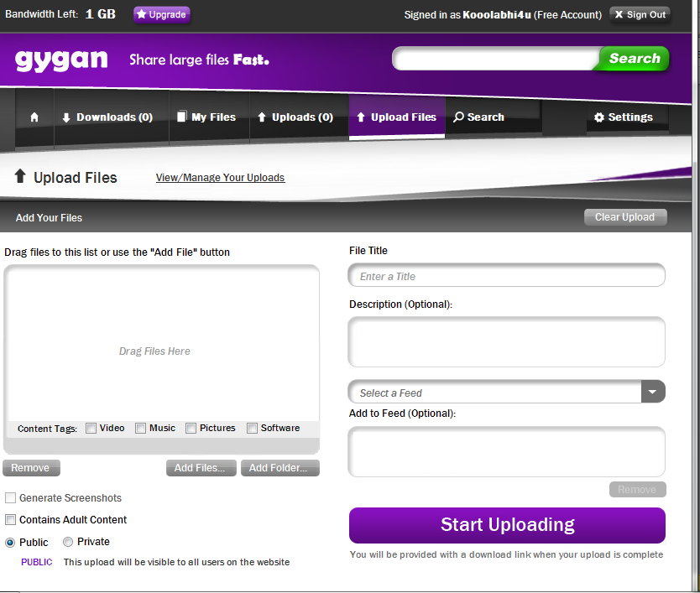Image resolution: width=700 pixels, height=593 pixels.
Task: Click the green Search button
Action: click(x=634, y=59)
